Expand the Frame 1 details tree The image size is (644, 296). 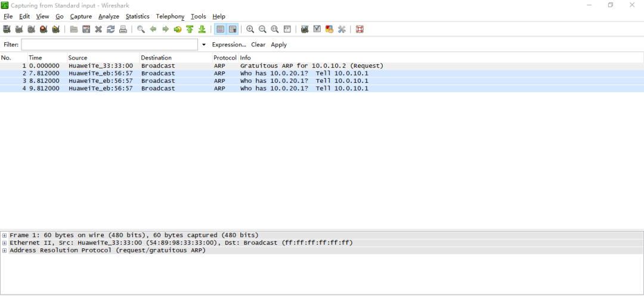[5, 235]
